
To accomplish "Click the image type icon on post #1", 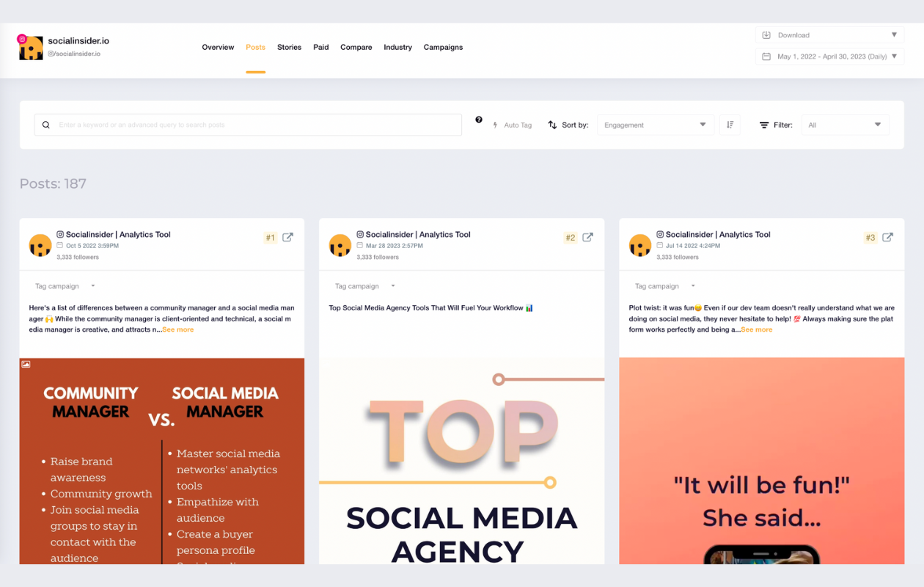I will click(x=26, y=364).
